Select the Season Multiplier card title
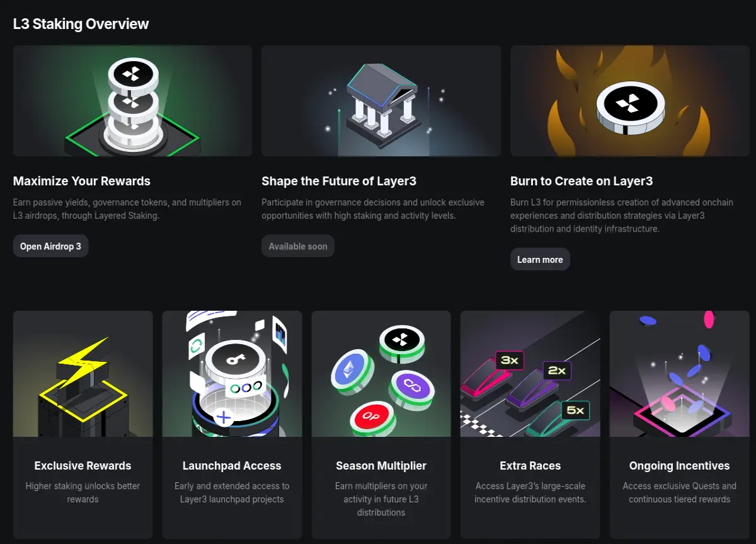This screenshot has height=544, width=756. click(381, 466)
